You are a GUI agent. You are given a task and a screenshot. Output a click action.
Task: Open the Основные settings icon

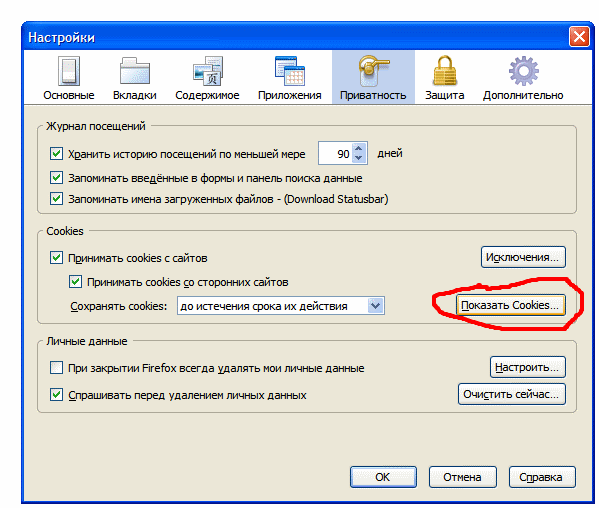click(x=69, y=71)
